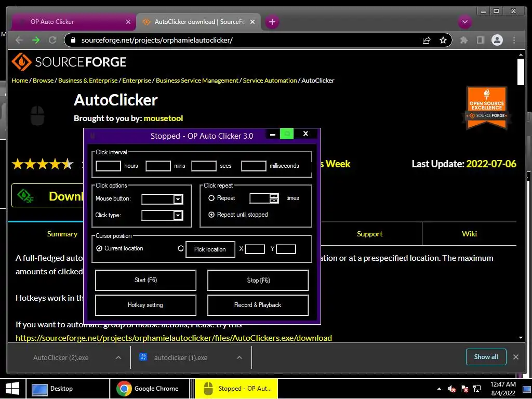Viewport: 532px width, 399px height.
Task: Expand the Click type dropdown
Action: pos(178,216)
